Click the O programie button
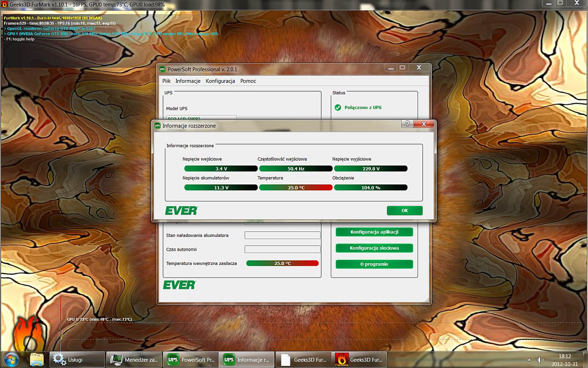The width and height of the screenshot is (588, 368). (x=374, y=264)
